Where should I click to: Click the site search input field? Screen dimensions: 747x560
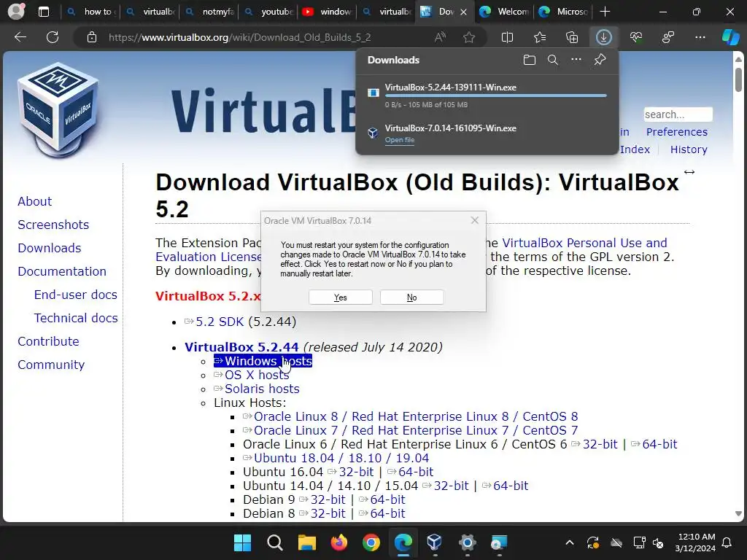tap(678, 114)
